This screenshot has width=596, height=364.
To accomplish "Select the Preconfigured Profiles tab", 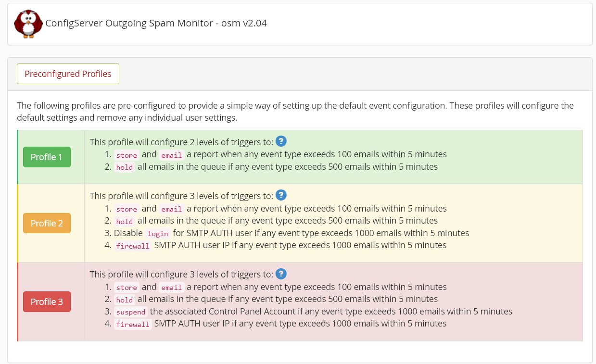I will pos(68,74).
